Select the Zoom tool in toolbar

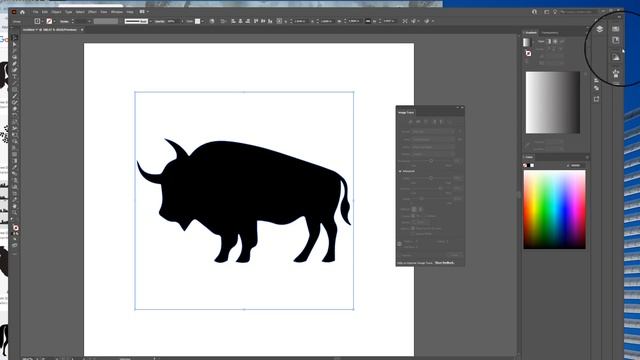click(x=15, y=212)
